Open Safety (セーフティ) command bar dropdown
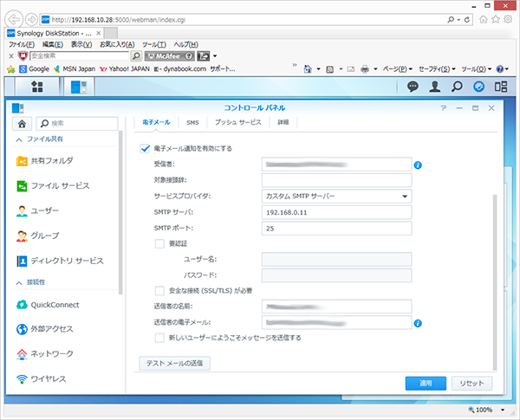Image resolution: width=520 pixels, height=420 pixels. click(437, 69)
